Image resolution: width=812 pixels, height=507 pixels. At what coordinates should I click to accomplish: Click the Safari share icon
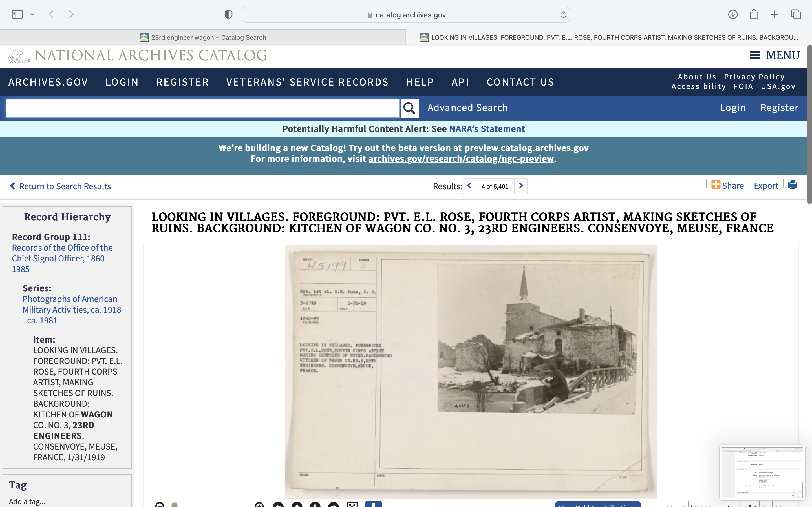754,14
